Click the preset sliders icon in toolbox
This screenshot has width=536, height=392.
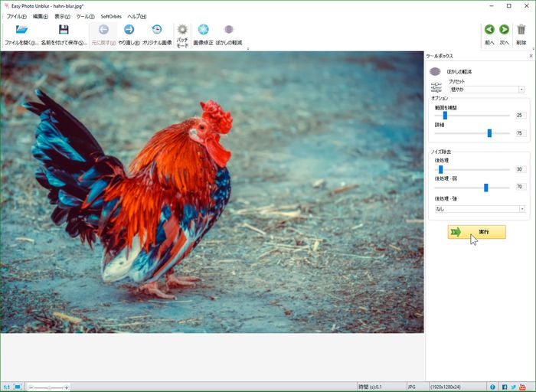click(x=436, y=87)
